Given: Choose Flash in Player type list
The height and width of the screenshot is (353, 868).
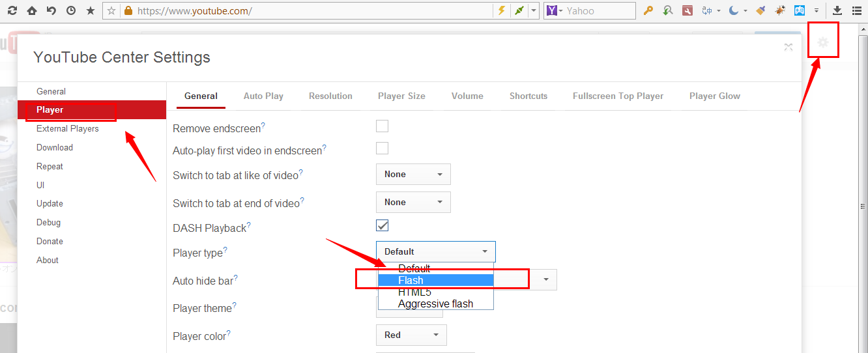Looking at the screenshot, I should click(x=436, y=280).
